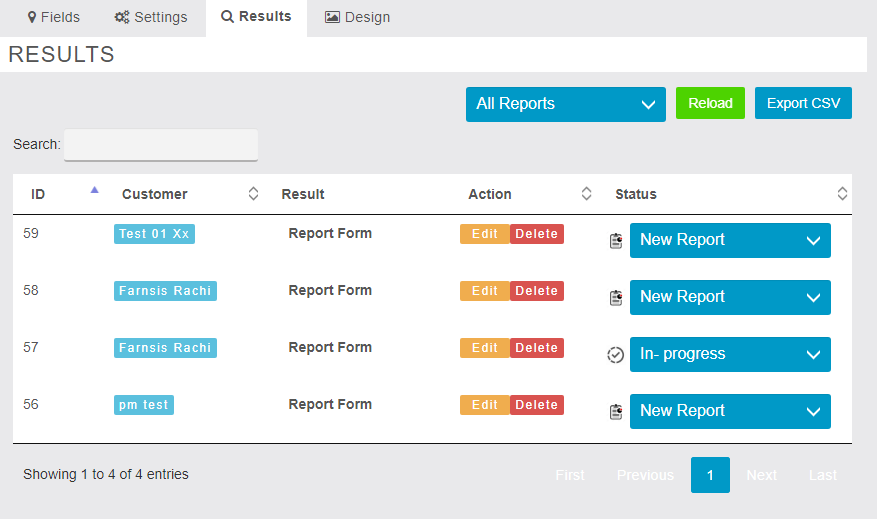Expand In- progress status dropdown
The width and height of the screenshot is (877, 519).
click(730, 354)
